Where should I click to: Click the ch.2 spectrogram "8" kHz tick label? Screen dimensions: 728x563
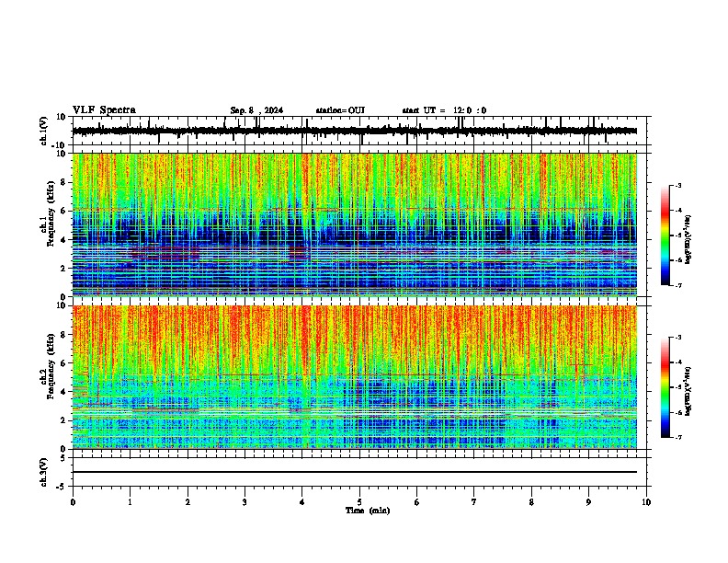pyautogui.click(x=64, y=335)
